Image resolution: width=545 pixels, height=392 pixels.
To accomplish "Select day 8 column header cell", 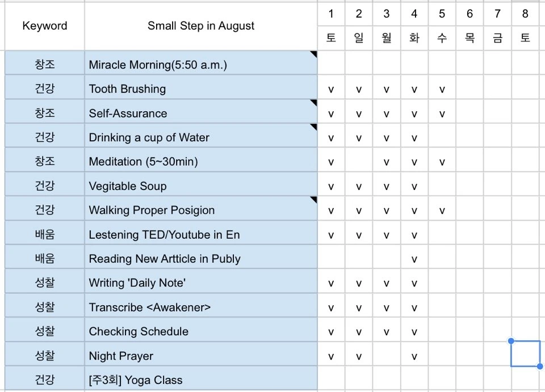I will (x=525, y=14).
